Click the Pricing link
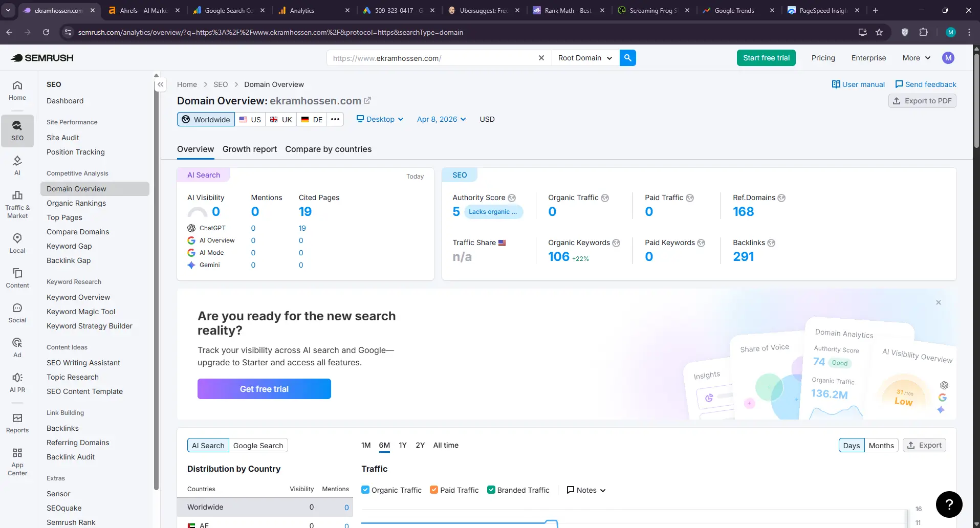 823,58
